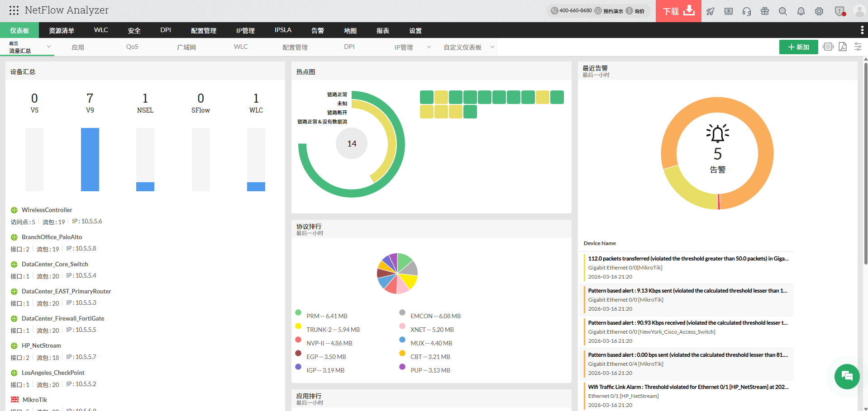Click the gift promotions icon
This screenshot has height=411, width=868.
[764, 11]
